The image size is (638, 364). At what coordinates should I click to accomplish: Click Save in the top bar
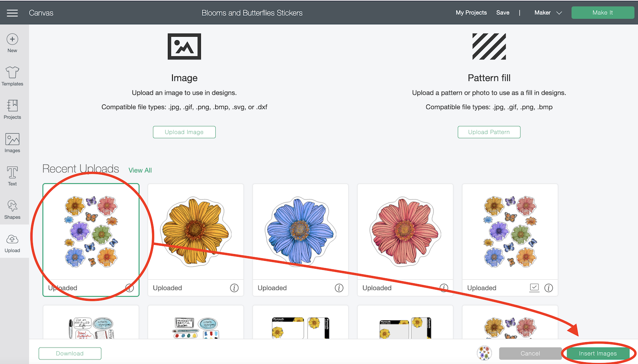click(x=503, y=13)
